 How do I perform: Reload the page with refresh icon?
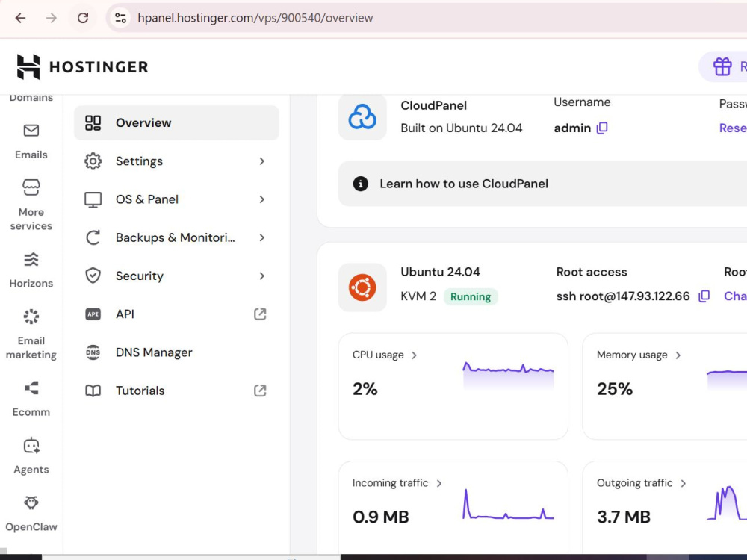(x=83, y=18)
